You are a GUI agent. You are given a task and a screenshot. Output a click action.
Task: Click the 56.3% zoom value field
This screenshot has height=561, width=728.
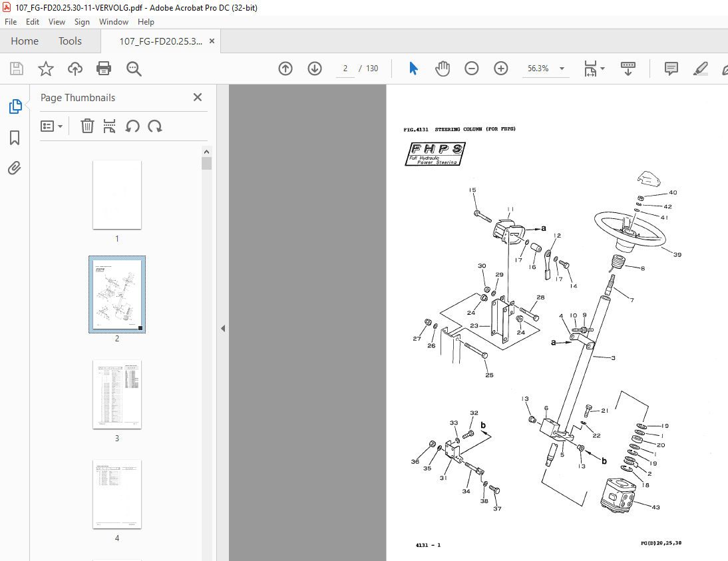click(538, 69)
